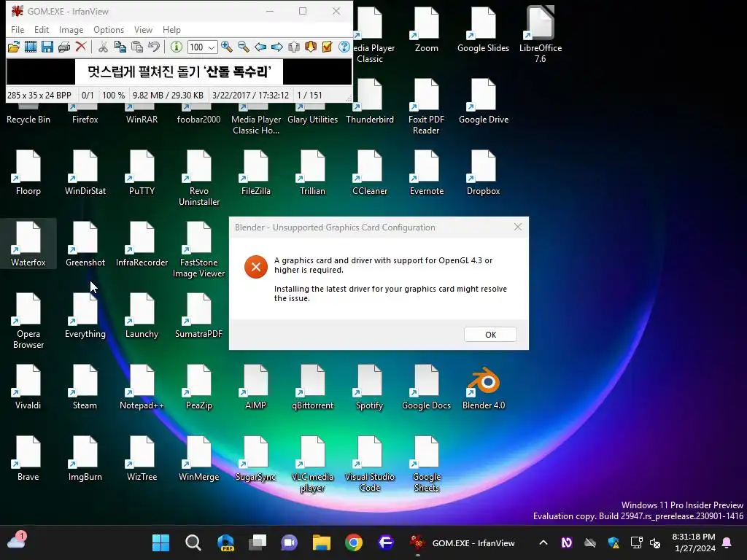Select the Evernote desktop shortcut
This screenshot has height=560, width=747.
[x=426, y=174]
